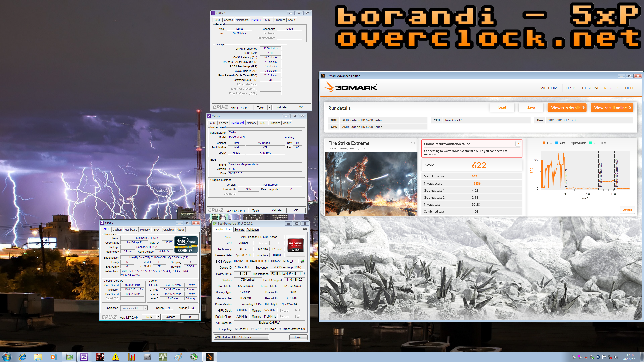Click the blue GPU Temperature legend swatch
Image resolution: width=644 pixels, height=362 pixels.
[x=557, y=143]
